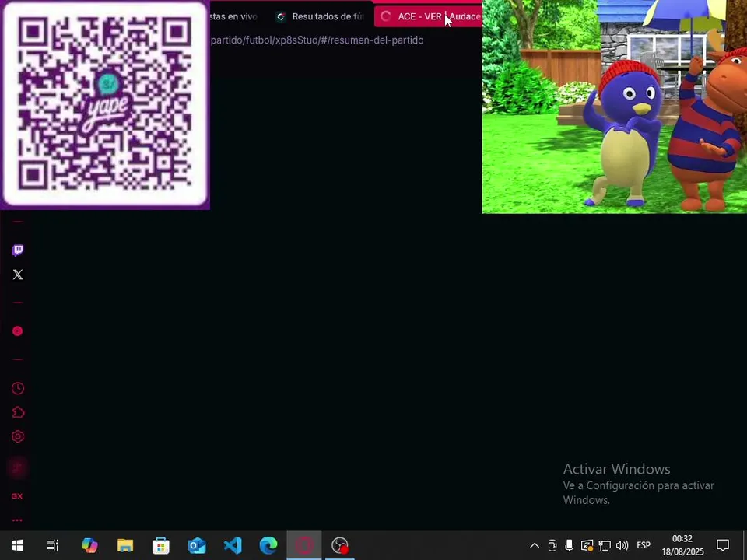The image size is (747, 560).
Task: Select the loading 'ACE - VER | Audace' tab
Action: (428, 16)
